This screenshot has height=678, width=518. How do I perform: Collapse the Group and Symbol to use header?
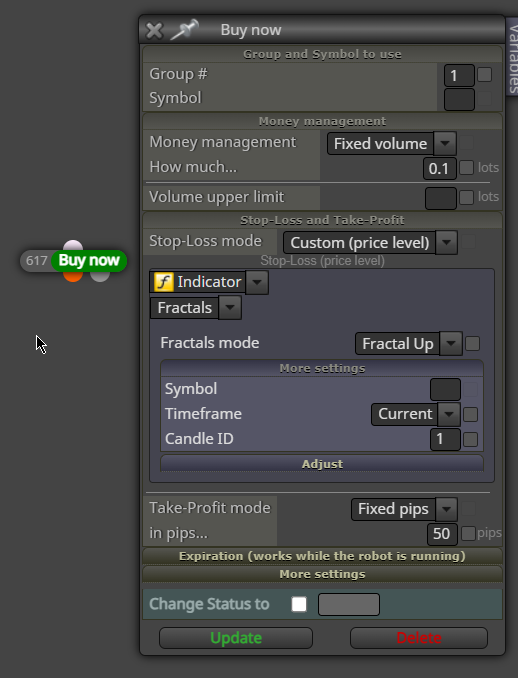(x=322, y=54)
